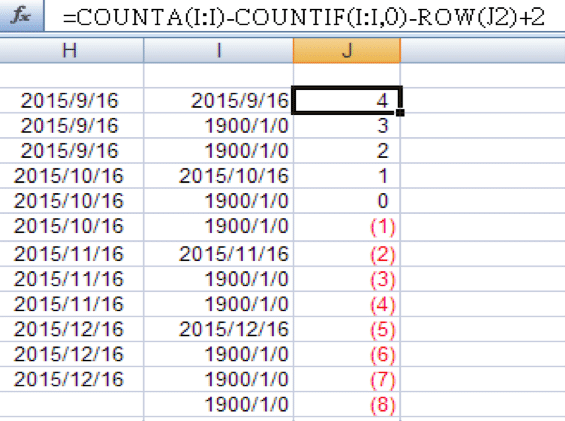Click the fill handle of selected cell

[400, 113]
